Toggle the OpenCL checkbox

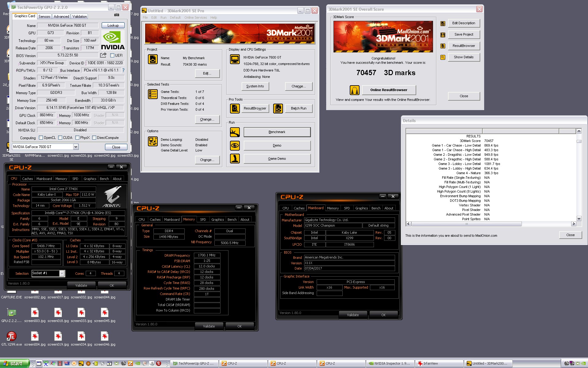pos(41,138)
